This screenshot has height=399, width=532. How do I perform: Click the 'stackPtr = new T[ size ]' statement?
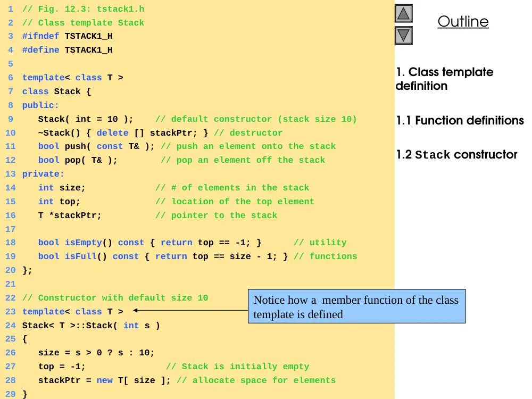104,380
